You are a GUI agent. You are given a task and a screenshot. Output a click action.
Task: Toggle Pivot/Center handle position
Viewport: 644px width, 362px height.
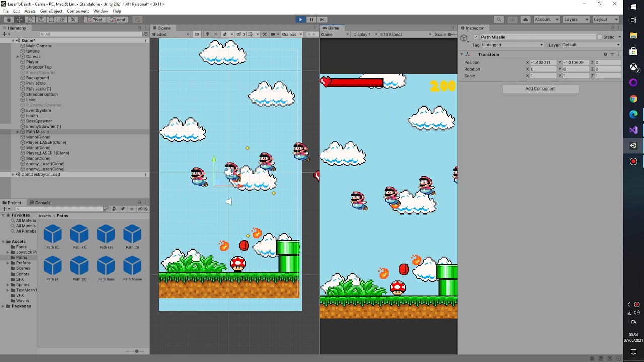coord(95,20)
